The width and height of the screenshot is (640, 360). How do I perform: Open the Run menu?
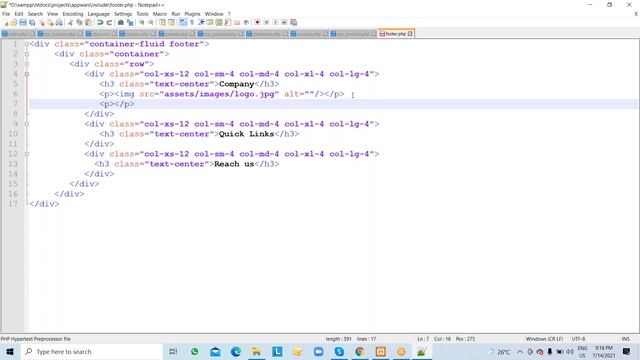click(176, 14)
